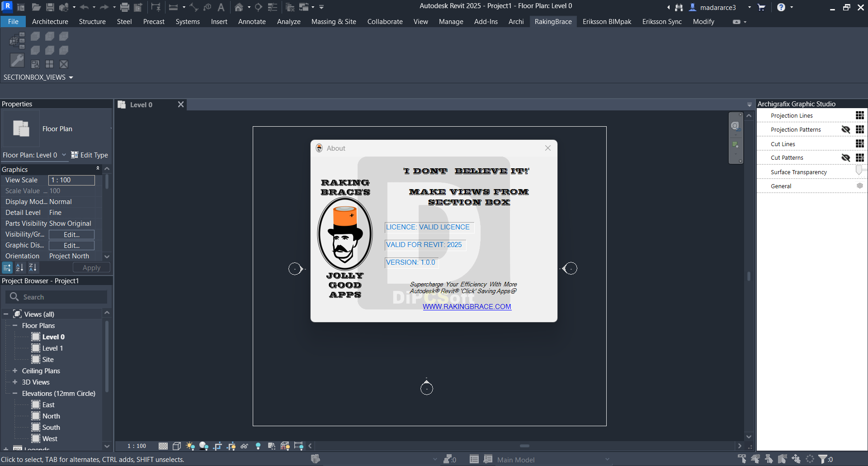Open SECTIONBOX_VIEWS panel dropdown
The width and height of the screenshot is (868, 466).
71,77
